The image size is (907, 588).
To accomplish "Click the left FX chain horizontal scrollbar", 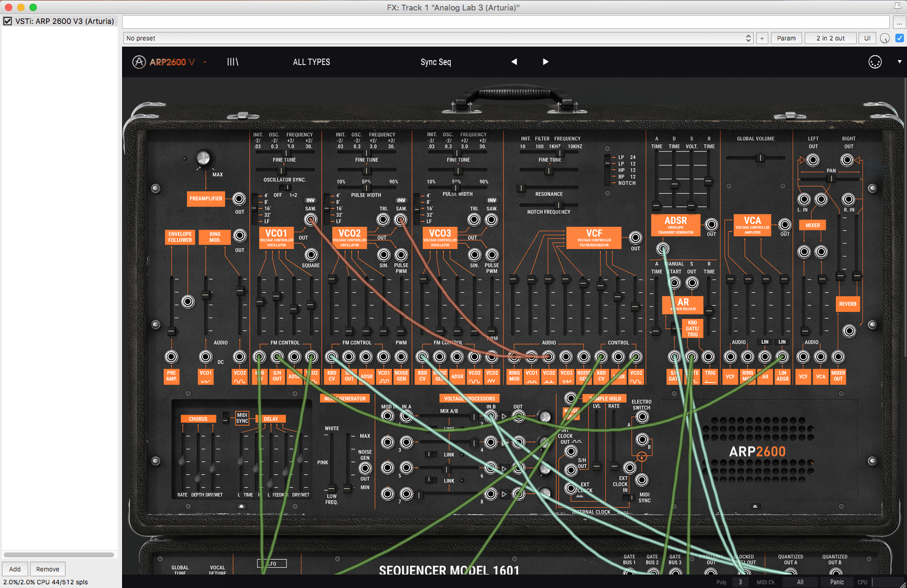I will click(59, 555).
